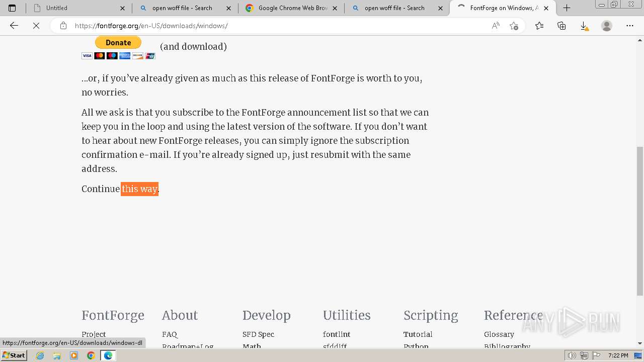The height and width of the screenshot is (362, 644).
Task: Open the Project footer link
Action: tap(94, 334)
